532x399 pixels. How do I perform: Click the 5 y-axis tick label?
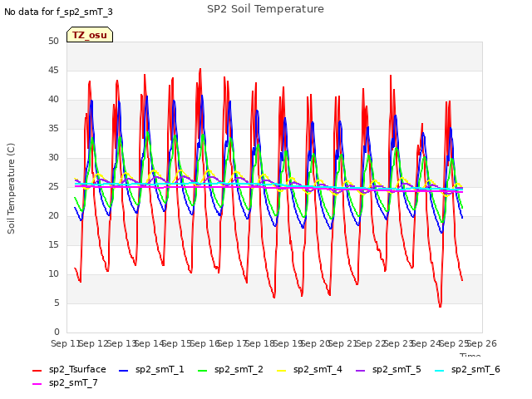57,303
